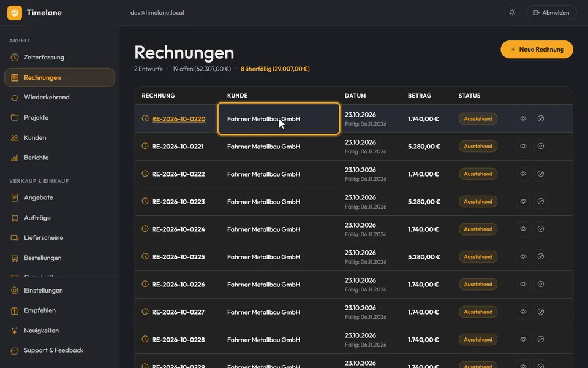Click amount 1.740,00 € of RE-2026-10-0226
588x368 pixels.
423,285
